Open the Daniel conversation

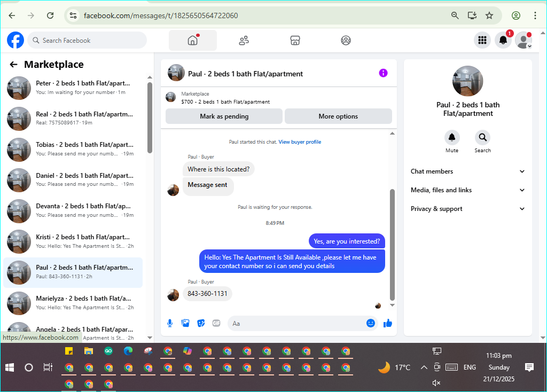pos(73,180)
